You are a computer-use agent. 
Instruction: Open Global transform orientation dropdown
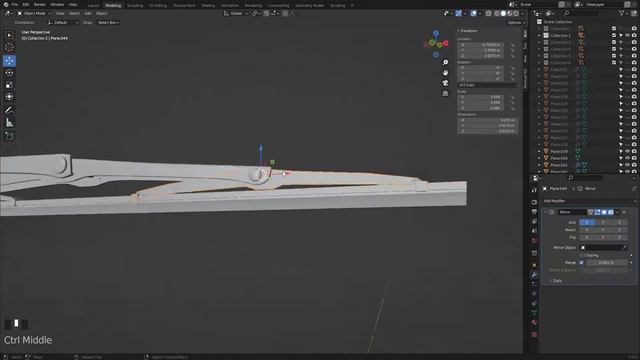(236, 13)
